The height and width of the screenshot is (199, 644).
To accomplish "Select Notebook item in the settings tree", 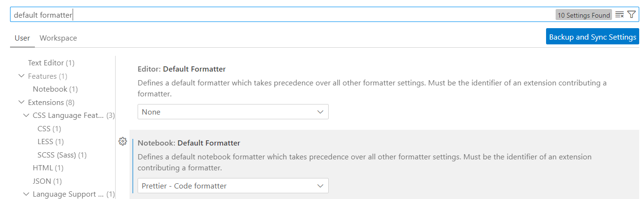I will 55,89.
